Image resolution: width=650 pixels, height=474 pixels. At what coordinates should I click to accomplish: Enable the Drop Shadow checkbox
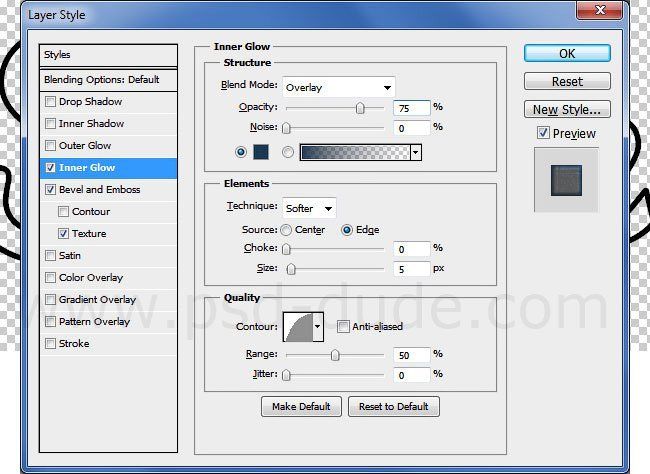[50, 102]
